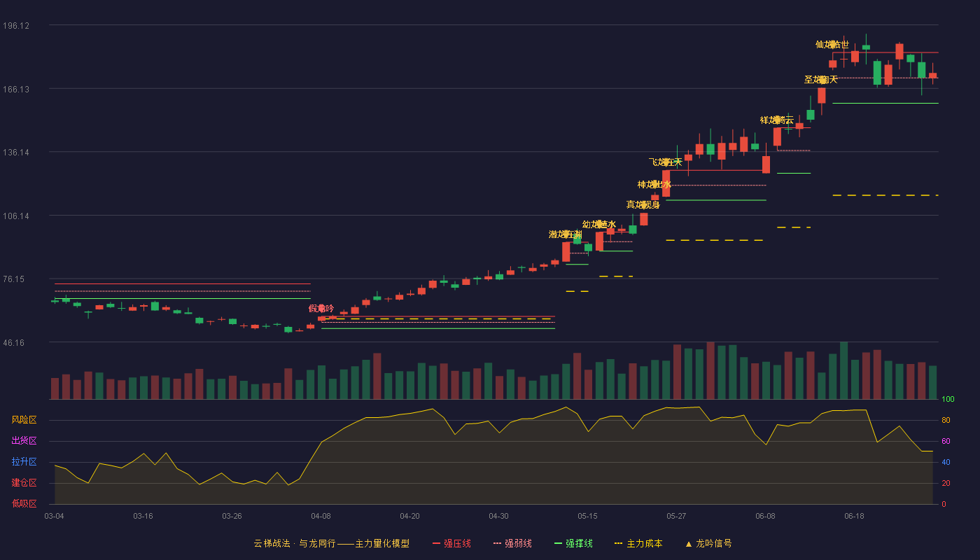980x560 pixels.
Task: Click the 云梯战法 主力量化模型 title text
Action: pos(332,543)
